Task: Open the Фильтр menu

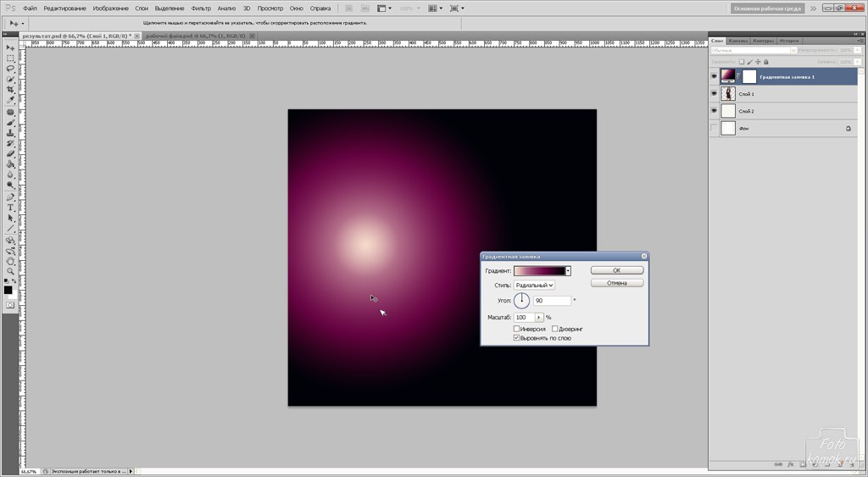Action: (201, 8)
